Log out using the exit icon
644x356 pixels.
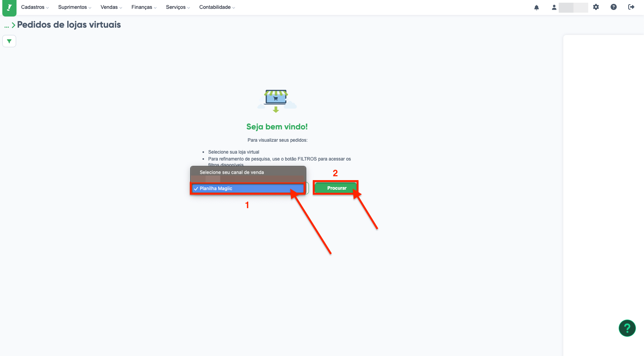click(631, 7)
